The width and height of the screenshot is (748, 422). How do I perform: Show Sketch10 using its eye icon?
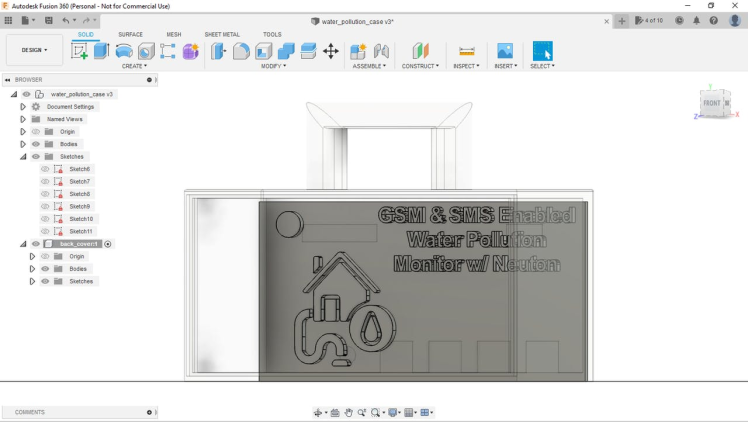tap(45, 219)
